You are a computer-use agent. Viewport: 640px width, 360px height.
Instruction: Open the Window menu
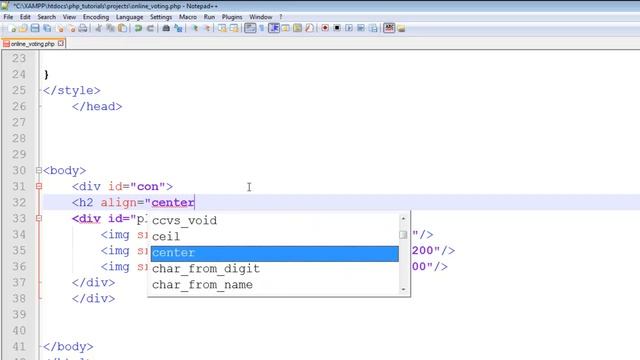tap(261, 17)
